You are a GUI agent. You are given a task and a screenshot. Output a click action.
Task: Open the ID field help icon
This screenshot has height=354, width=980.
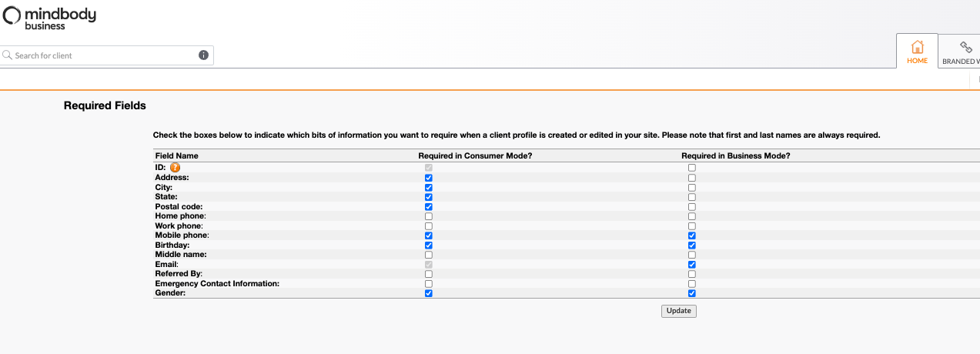point(176,167)
